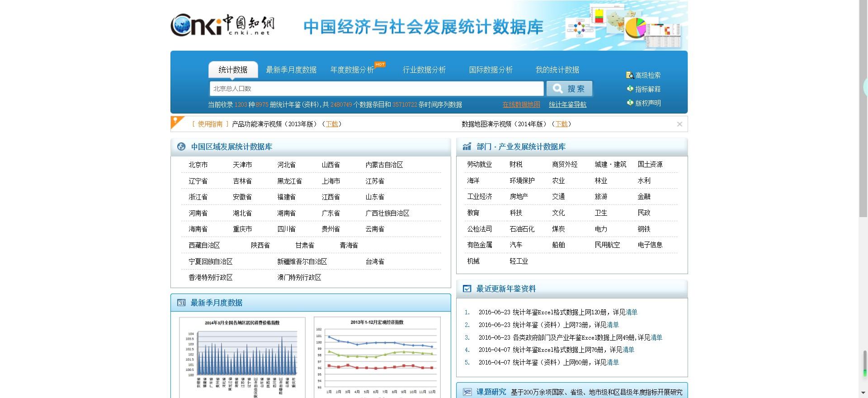
Task: Select 电子信息 sector
Action: click(x=650, y=245)
